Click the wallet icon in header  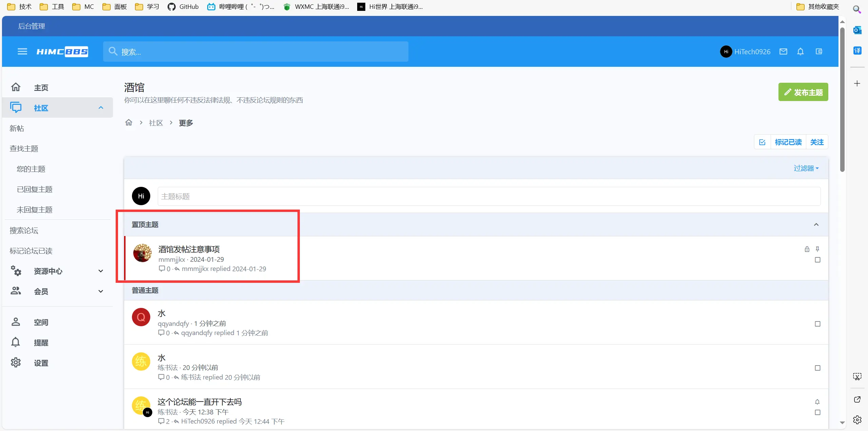point(819,52)
